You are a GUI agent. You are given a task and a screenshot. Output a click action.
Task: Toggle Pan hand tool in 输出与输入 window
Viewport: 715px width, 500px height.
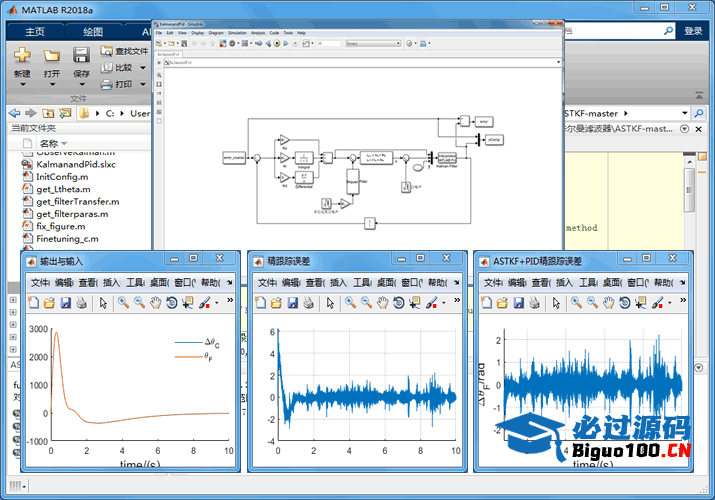(155, 303)
